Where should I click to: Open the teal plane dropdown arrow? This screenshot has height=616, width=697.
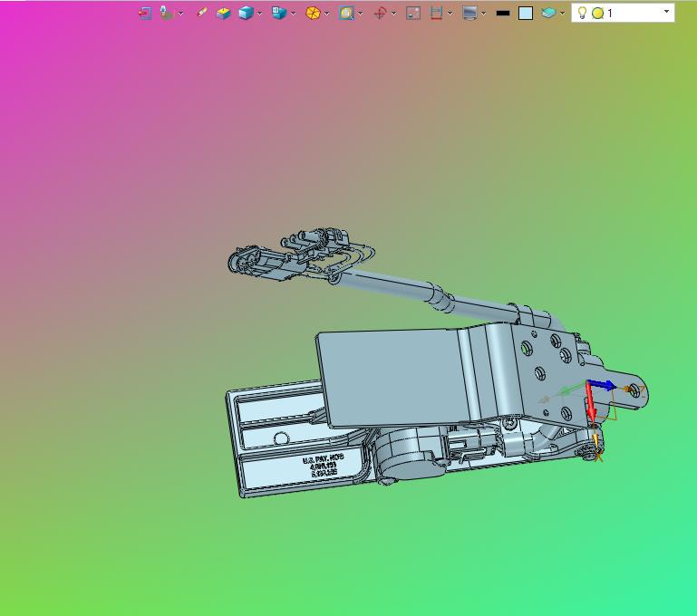pyautogui.click(x=562, y=14)
